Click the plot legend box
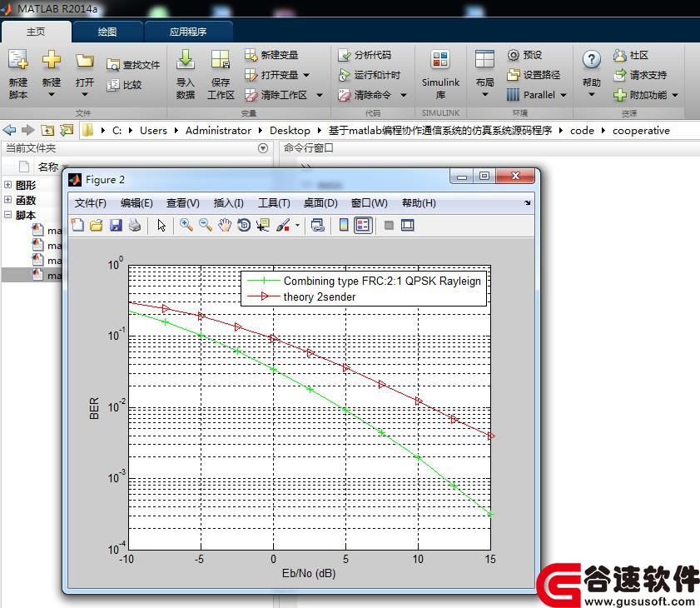 click(x=364, y=288)
